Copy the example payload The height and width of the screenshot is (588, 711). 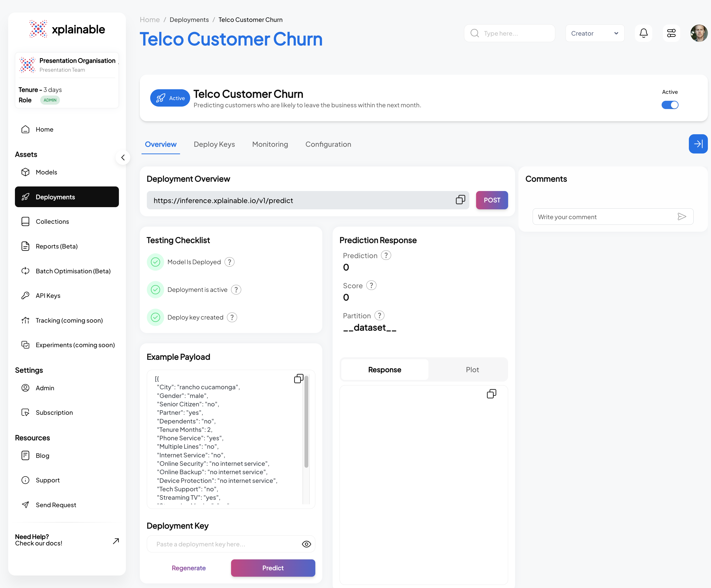coord(299,378)
